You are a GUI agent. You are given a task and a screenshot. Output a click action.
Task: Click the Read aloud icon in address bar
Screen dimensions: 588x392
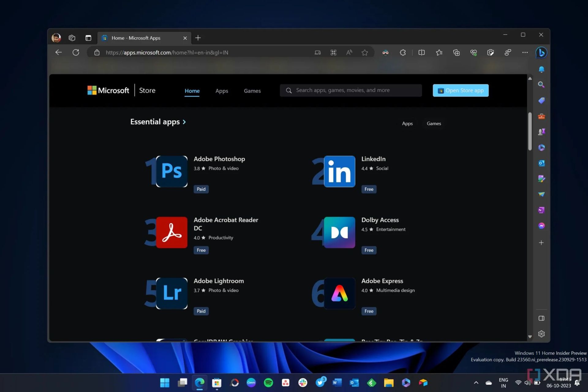click(349, 53)
